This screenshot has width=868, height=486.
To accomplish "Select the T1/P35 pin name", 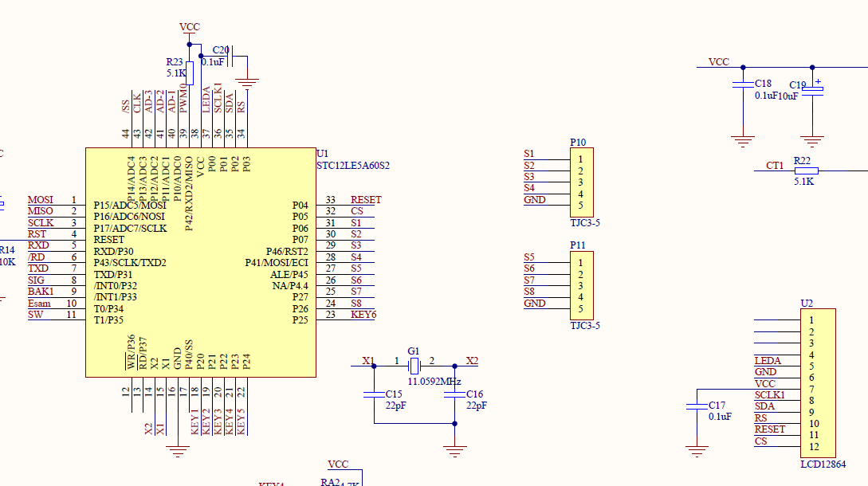I will pos(108,320).
